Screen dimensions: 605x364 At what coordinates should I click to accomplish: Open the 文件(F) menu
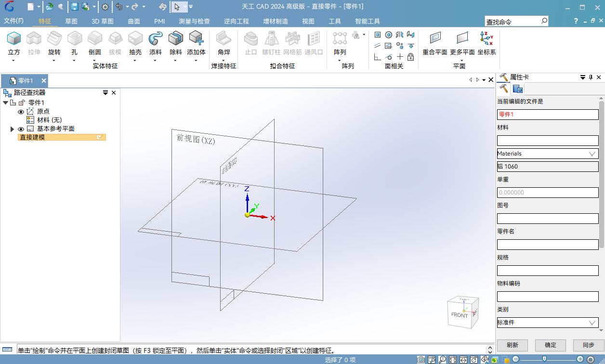[x=13, y=21]
